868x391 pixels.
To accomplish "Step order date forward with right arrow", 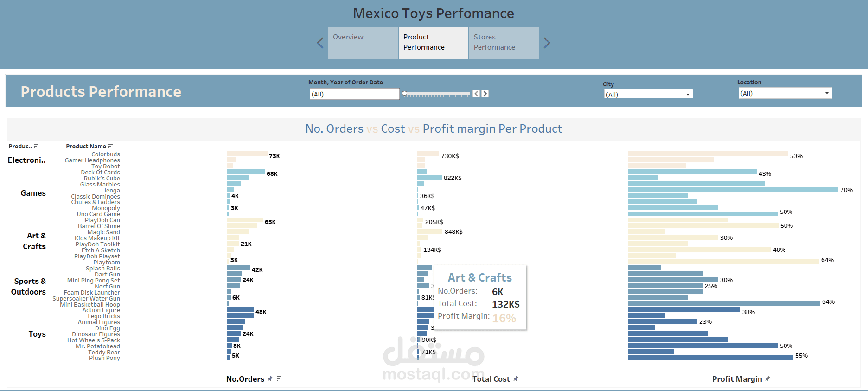I will pos(485,94).
